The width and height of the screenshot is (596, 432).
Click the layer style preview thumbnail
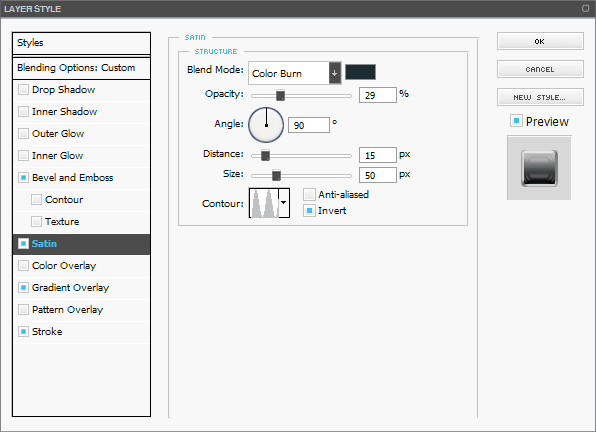point(539,168)
